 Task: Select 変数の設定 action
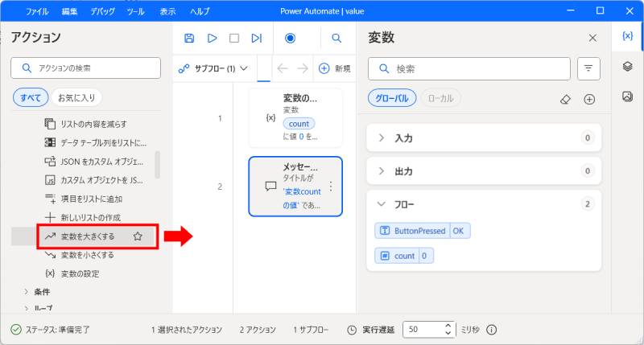click(72, 273)
